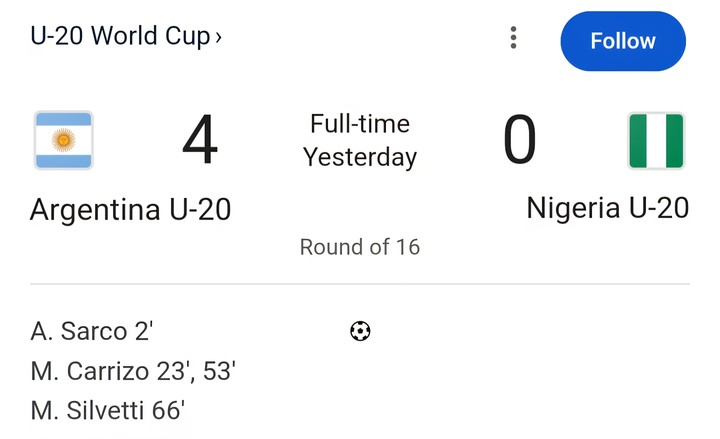The width and height of the screenshot is (720, 439).
Task: Select goalscorer M. Silvetti
Action: tap(90, 410)
